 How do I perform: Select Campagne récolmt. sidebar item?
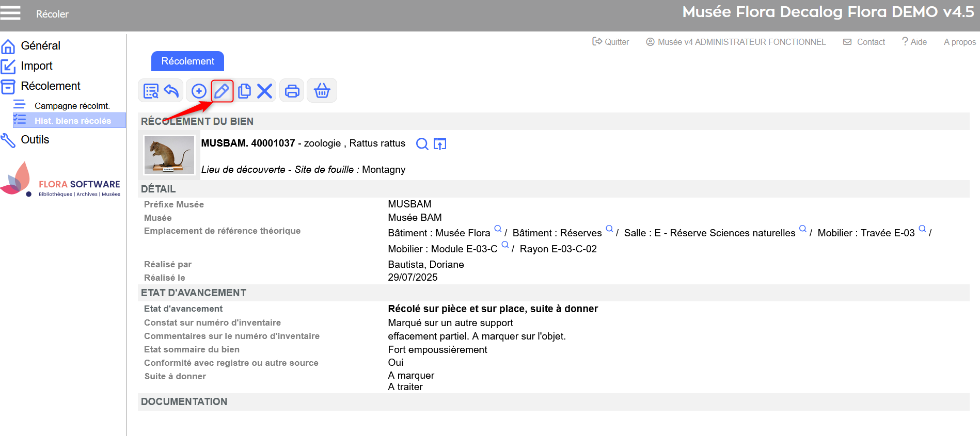click(72, 106)
